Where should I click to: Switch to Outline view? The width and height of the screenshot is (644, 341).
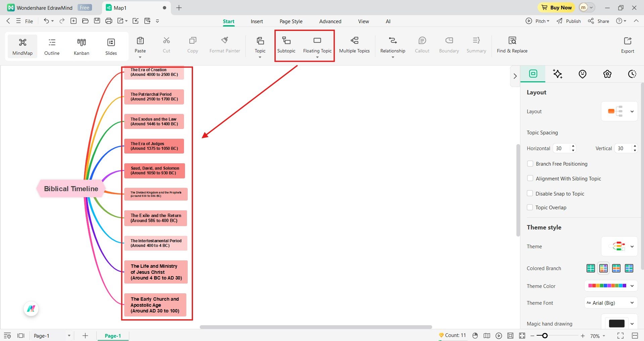(51, 46)
